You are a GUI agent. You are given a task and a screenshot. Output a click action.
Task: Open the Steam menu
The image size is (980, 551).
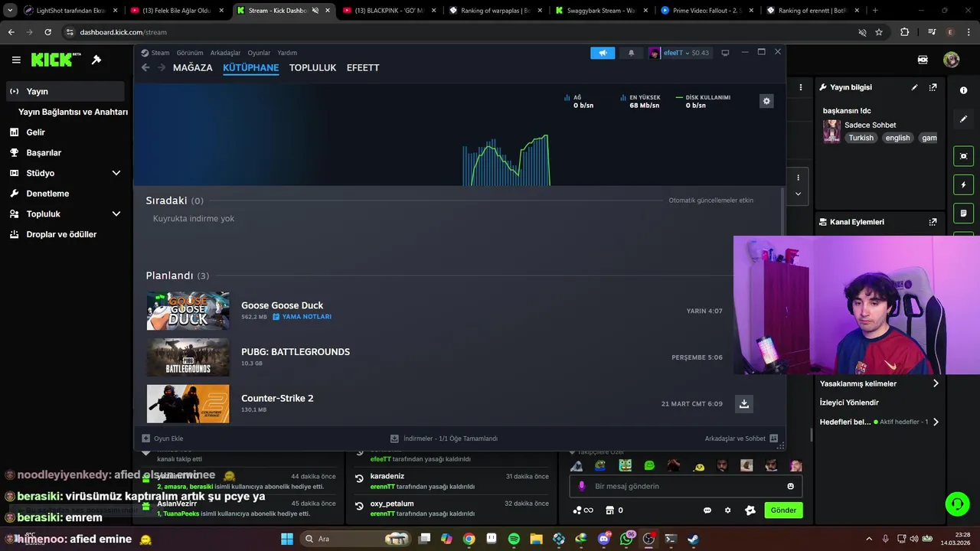(x=155, y=53)
